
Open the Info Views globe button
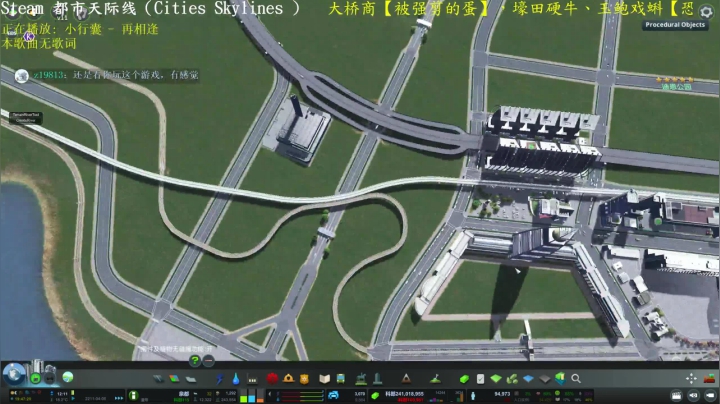pos(14,374)
